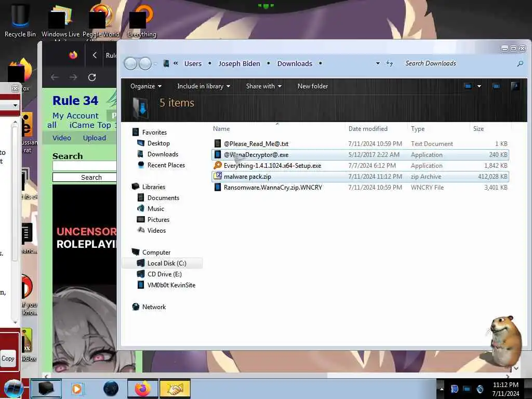Click the dark globe taskbar icon
The width and height of the screenshot is (532, 399).
[111, 389]
